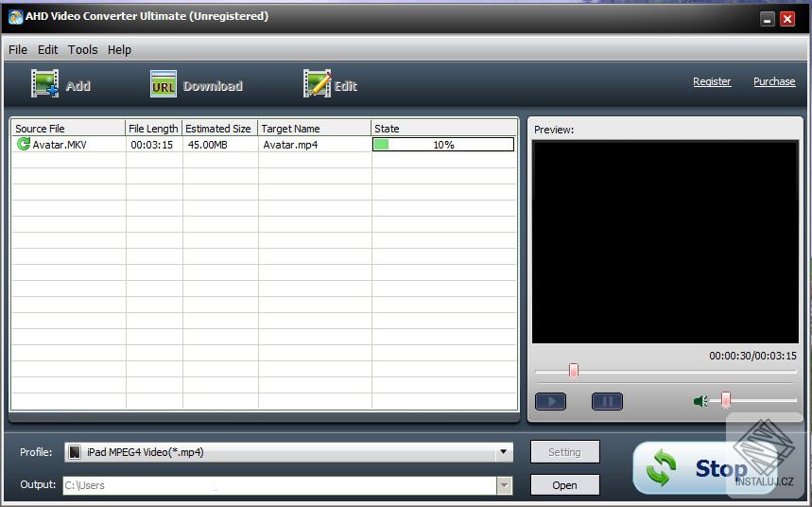Open the File menu

pyautogui.click(x=18, y=50)
